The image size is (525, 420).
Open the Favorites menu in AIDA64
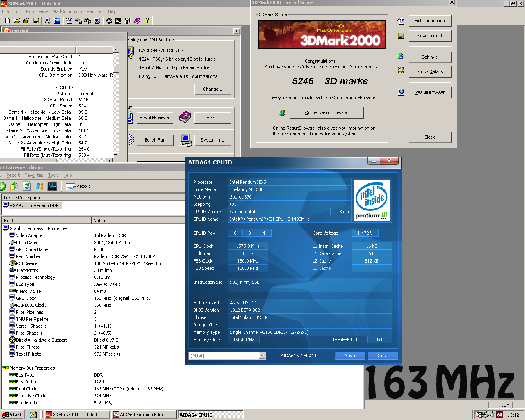[x=34, y=175]
